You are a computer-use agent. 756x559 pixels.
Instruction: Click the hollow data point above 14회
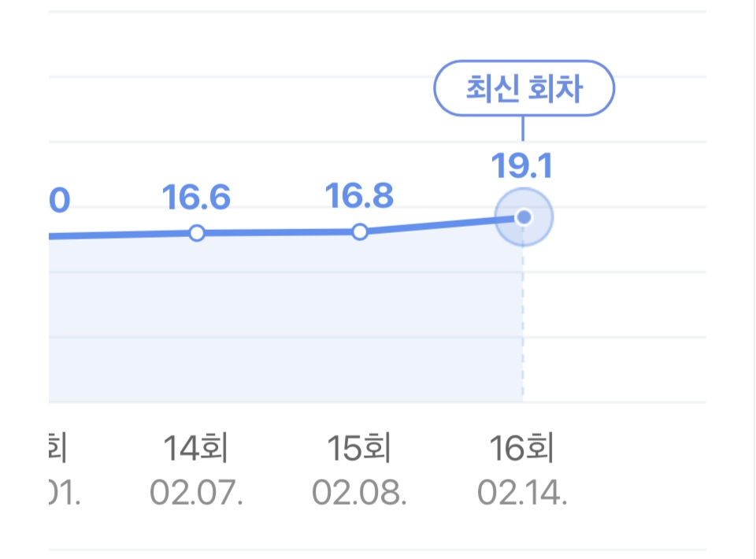[x=197, y=233]
